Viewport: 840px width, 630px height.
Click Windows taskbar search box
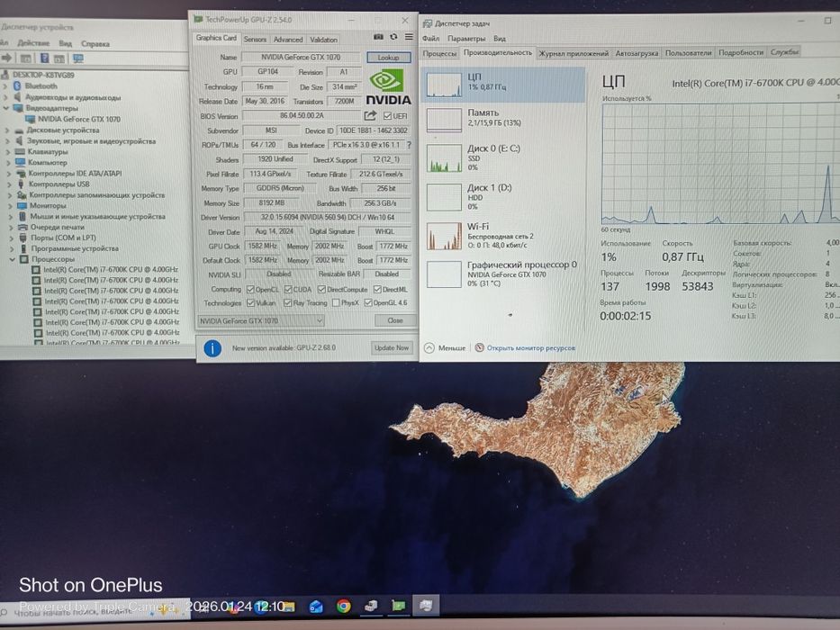[95, 611]
